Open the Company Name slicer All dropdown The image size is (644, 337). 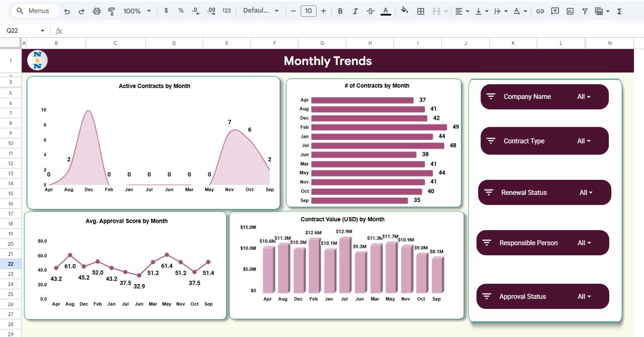585,97
